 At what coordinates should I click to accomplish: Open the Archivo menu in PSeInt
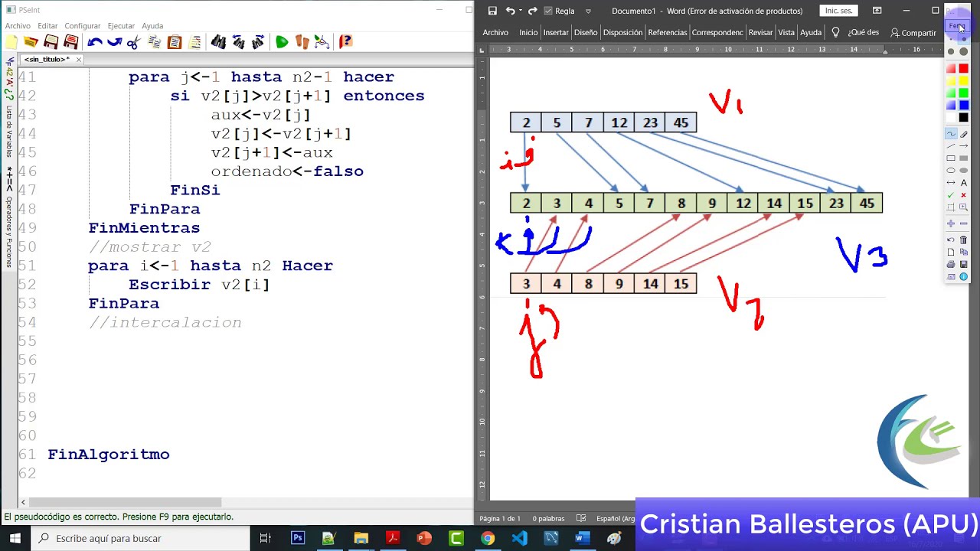pyautogui.click(x=18, y=26)
